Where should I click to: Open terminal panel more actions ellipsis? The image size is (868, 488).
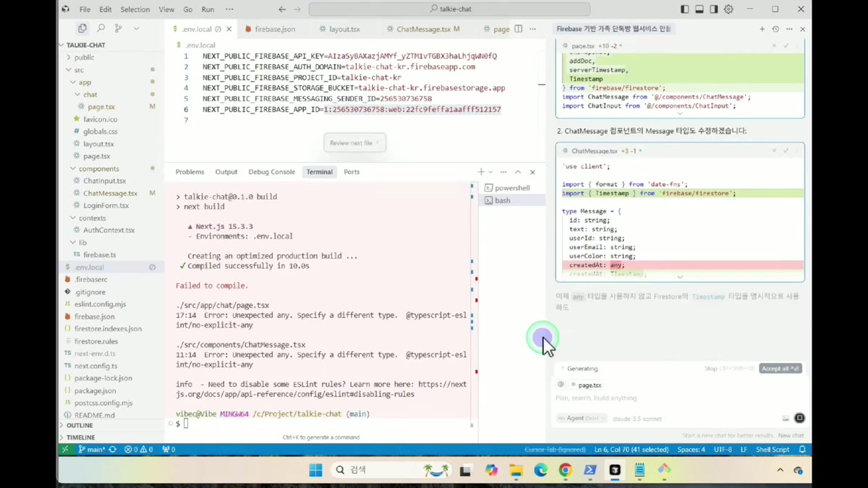tap(503, 172)
